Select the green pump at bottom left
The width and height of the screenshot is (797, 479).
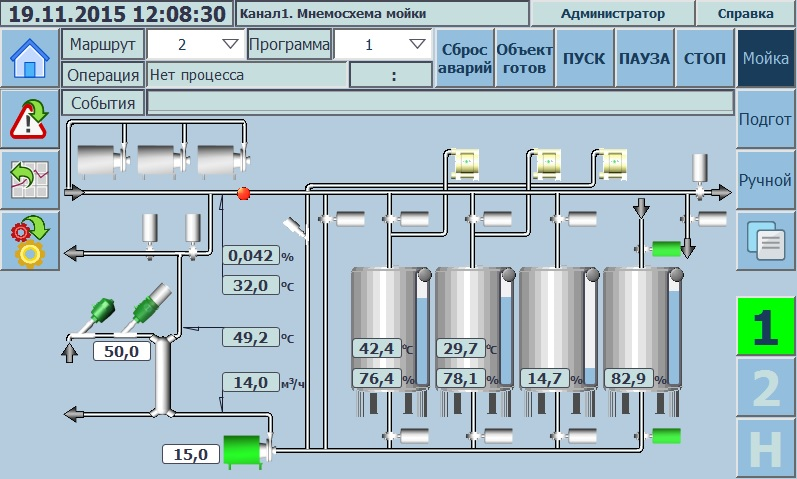[x=243, y=451]
